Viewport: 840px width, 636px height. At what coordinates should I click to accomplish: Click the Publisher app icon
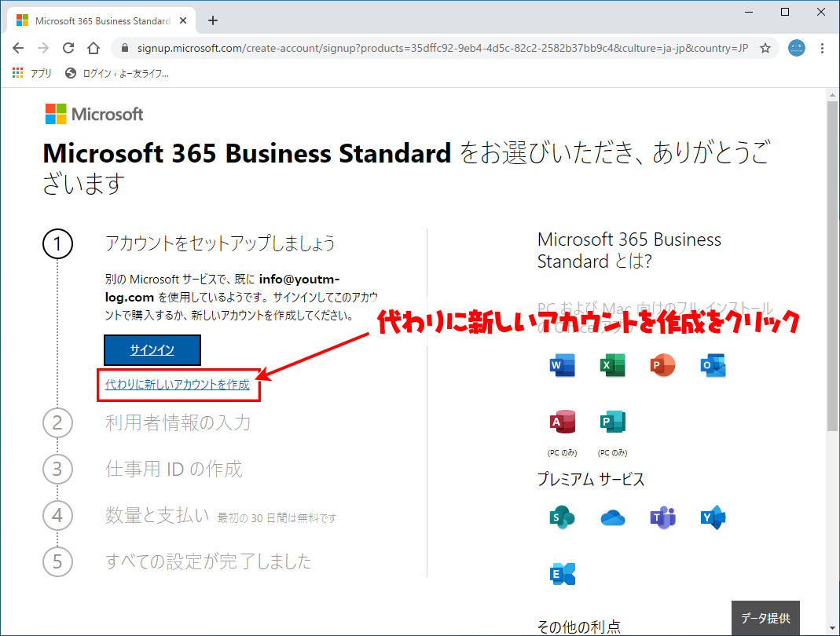(612, 422)
